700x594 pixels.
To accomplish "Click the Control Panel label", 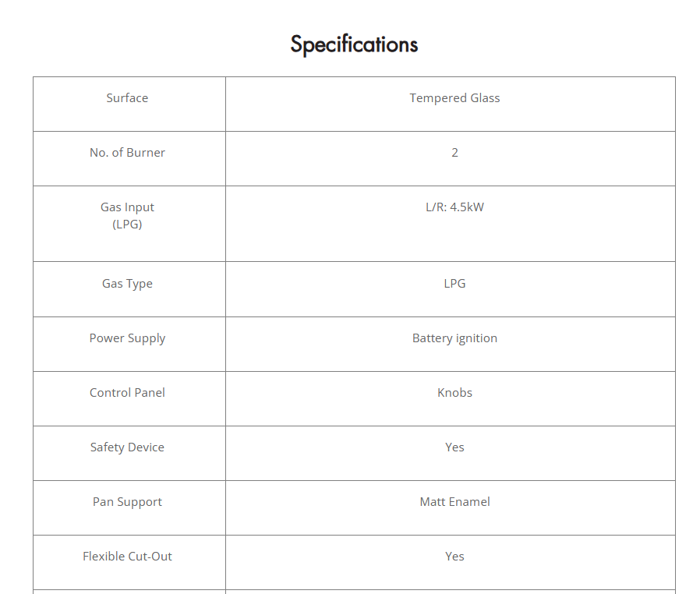I will pyautogui.click(x=127, y=393).
